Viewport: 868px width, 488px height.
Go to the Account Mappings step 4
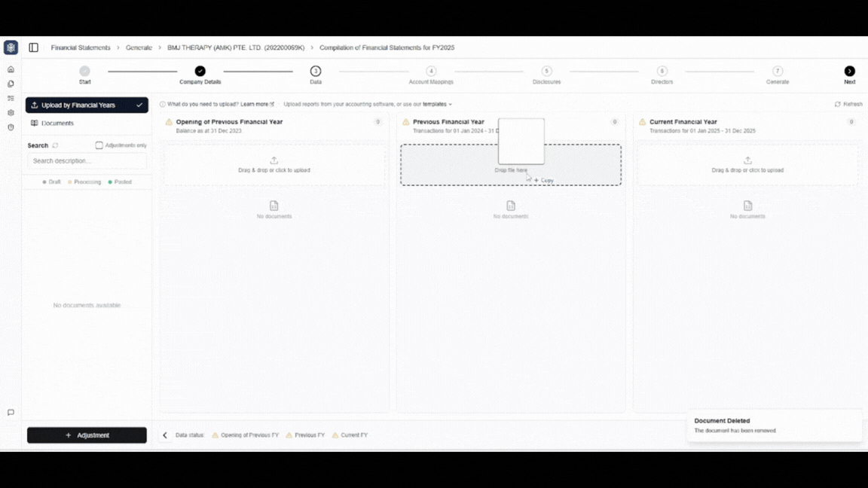point(431,72)
